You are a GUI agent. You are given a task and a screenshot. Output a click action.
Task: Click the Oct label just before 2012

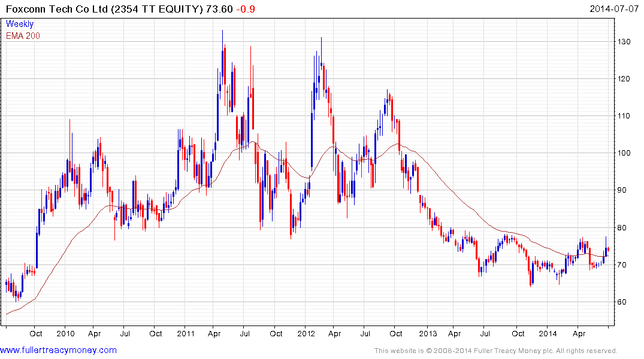[x=276, y=333]
